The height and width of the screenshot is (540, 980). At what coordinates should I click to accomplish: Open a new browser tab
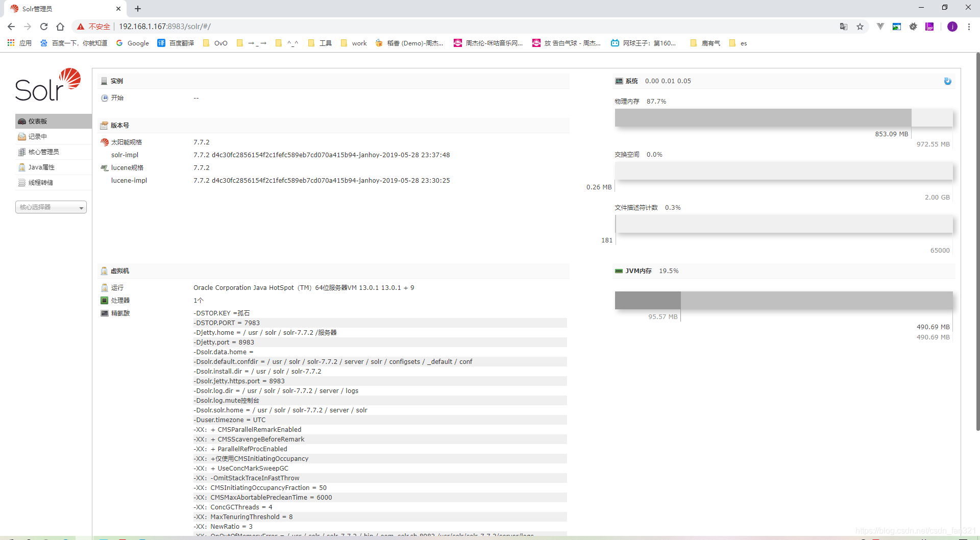pos(138,9)
